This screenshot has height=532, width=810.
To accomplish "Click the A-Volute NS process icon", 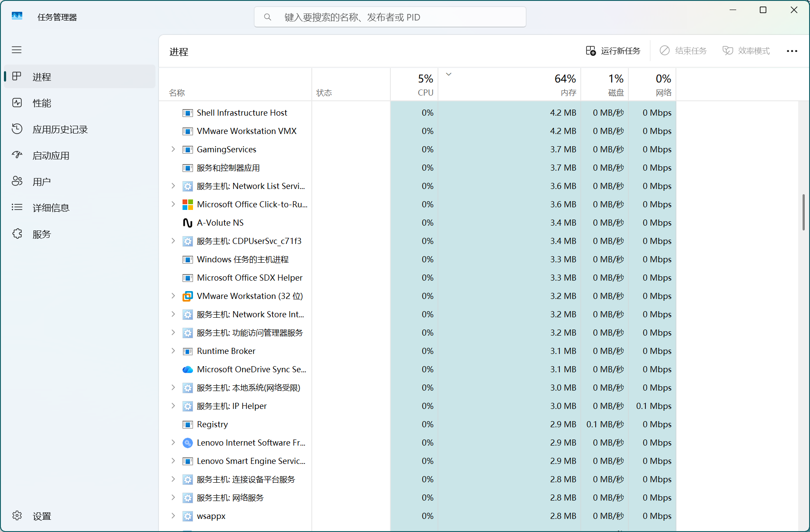I will (187, 223).
